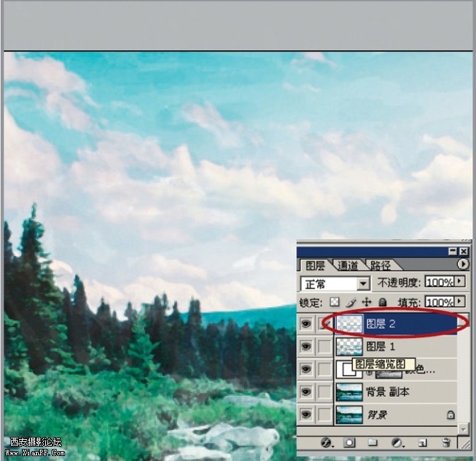Hide the 背景 副本 layer eye icon
Screen dimensions: 476x461
point(306,391)
